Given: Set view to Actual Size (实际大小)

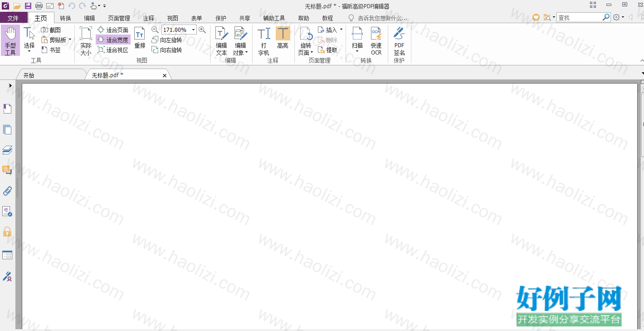Looking at the screenshot, I should point(86,41).
